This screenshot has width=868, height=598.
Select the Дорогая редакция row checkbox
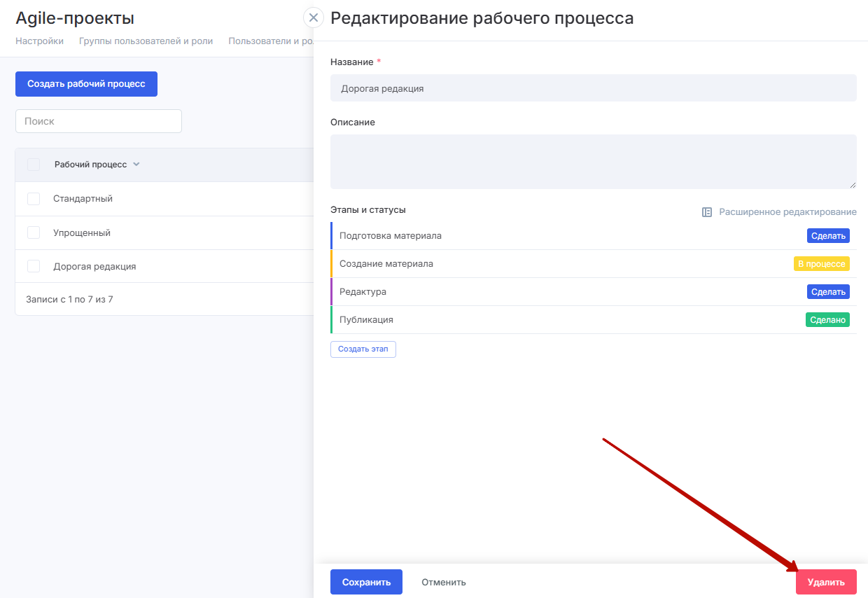pos(34,266)
